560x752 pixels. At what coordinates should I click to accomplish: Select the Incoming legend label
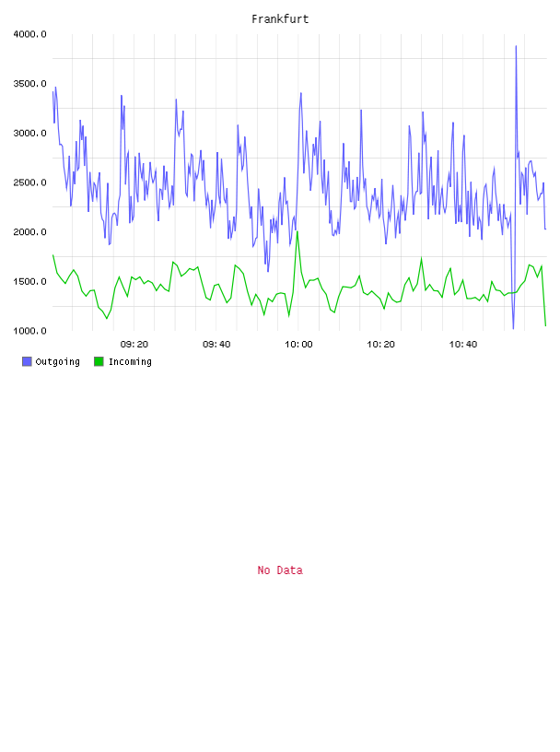click(130, 361)
